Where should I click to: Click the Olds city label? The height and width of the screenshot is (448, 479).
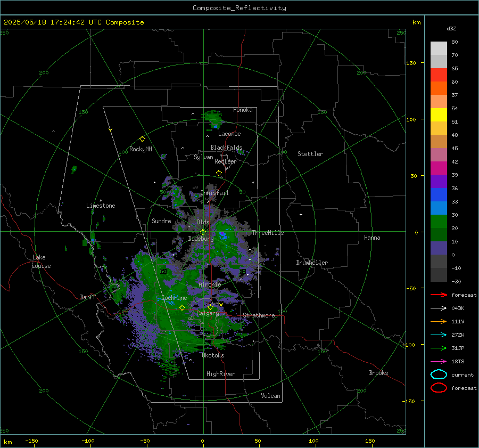tap(203, 222)
